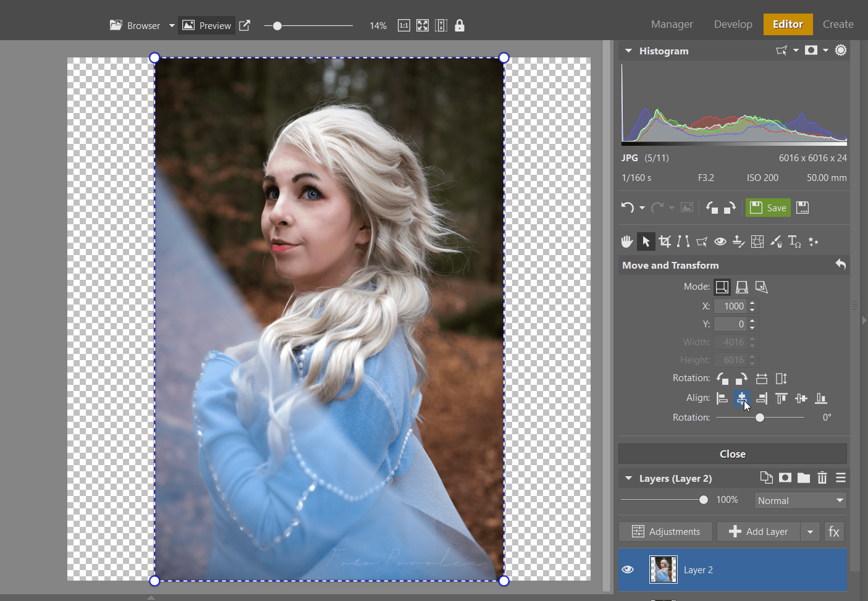
Task: Center layer horizontally
Action: (742, 398)
